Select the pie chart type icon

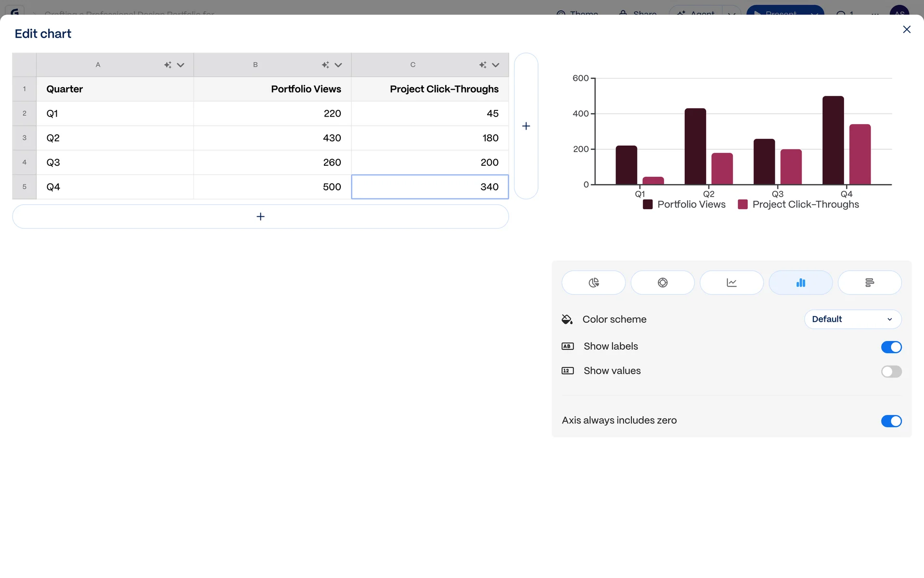593,283
